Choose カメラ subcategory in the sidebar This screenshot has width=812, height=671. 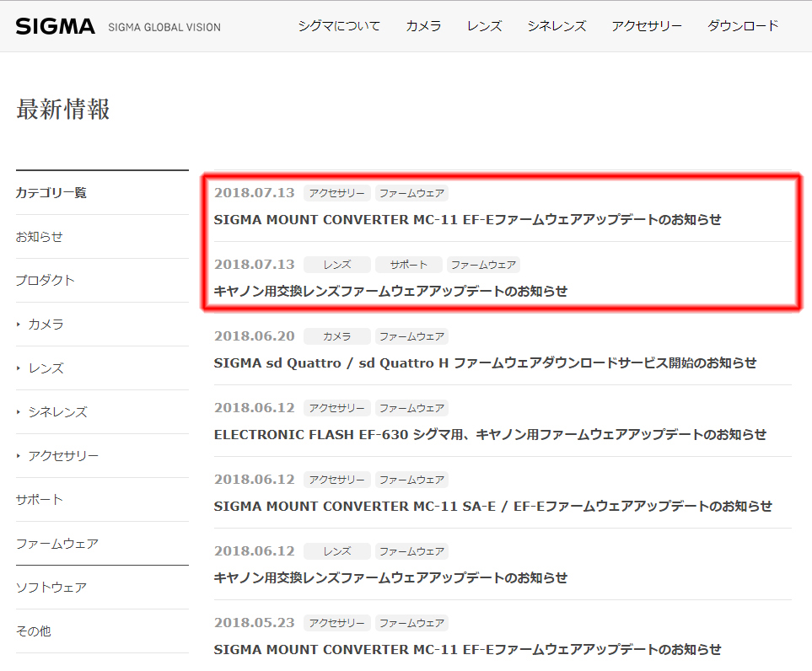click(x=46, y=324)
